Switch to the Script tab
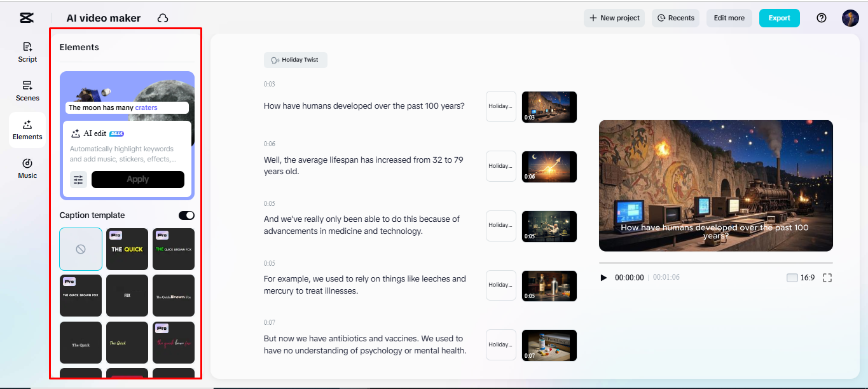Screen dimensions: 868x389 27,51
